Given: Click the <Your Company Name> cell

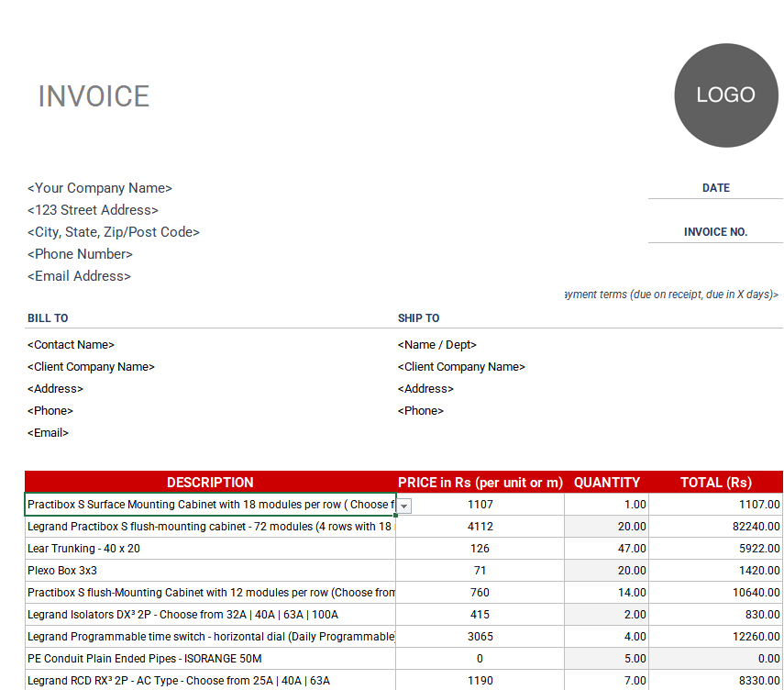Looking at the screenshot, I should [100, 188].
